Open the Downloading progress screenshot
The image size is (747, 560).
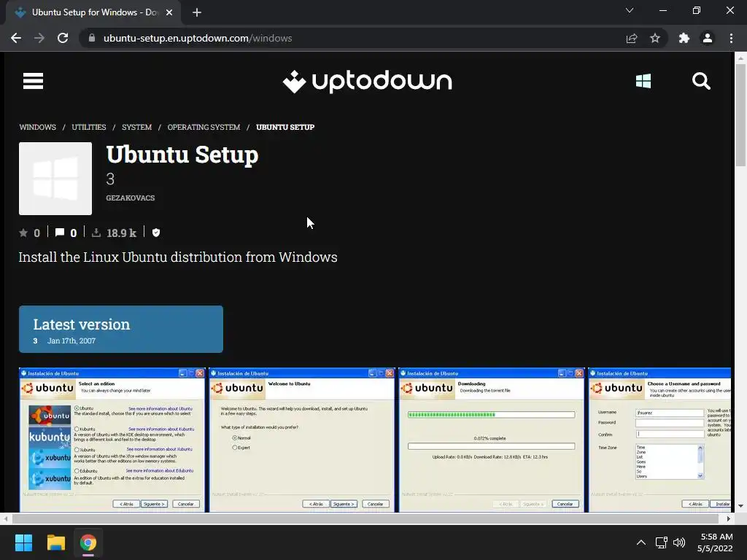[x=492, y=440]
